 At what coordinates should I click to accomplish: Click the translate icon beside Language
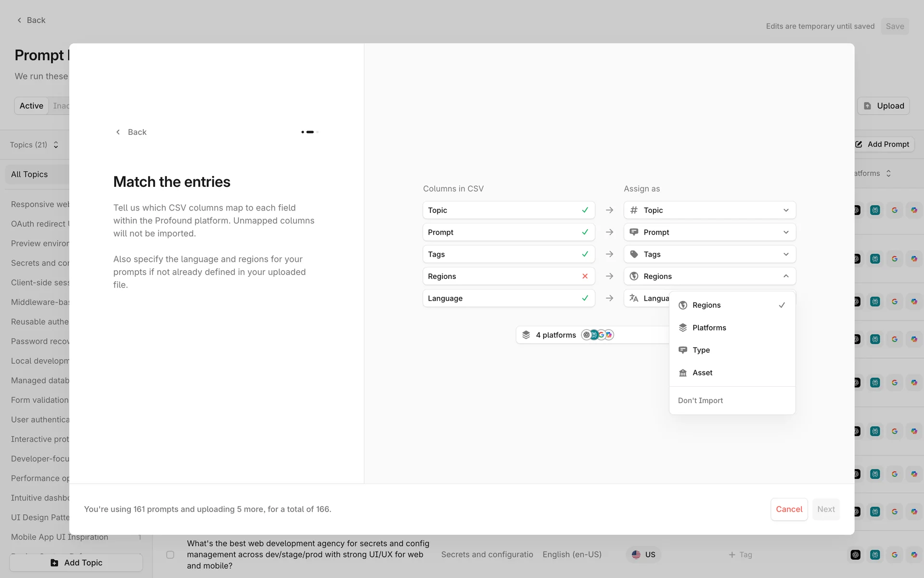pyautogui.click(x=634, y=298)
